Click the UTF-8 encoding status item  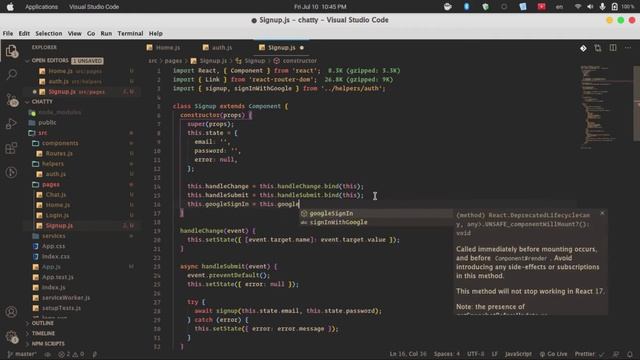(x=476, y=354)
